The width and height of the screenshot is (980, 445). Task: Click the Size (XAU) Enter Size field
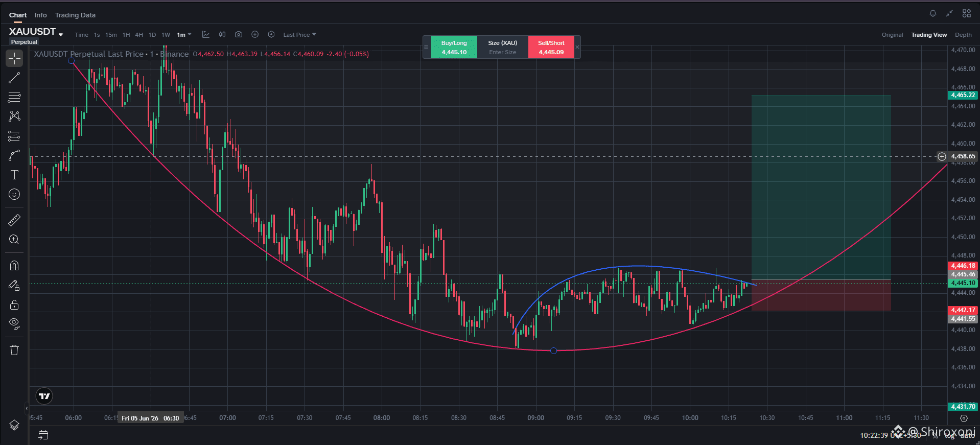point(502,52)
